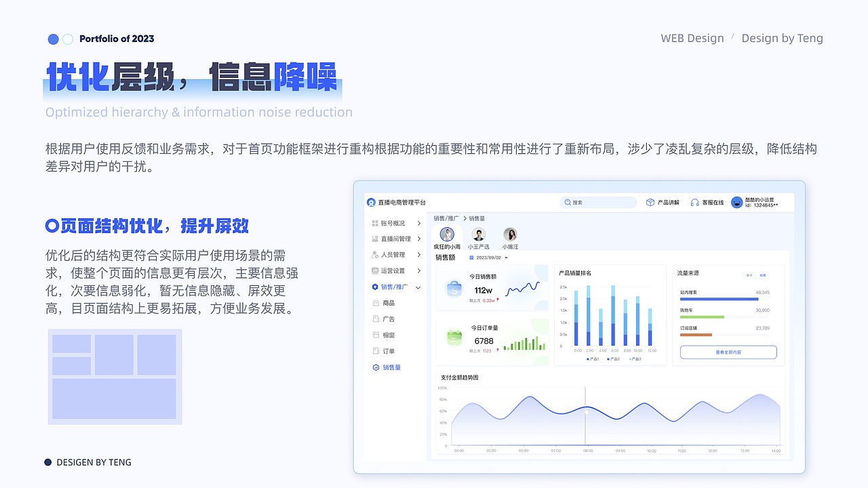Click the 商品 submenu icon
This screenshot has height=488, width=868.
click(376, 303)
